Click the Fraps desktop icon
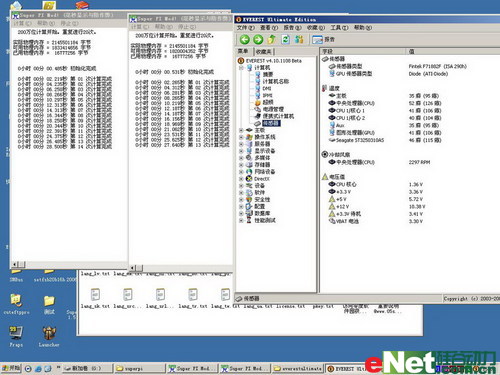The image size is (500, 375). [16, 333]
